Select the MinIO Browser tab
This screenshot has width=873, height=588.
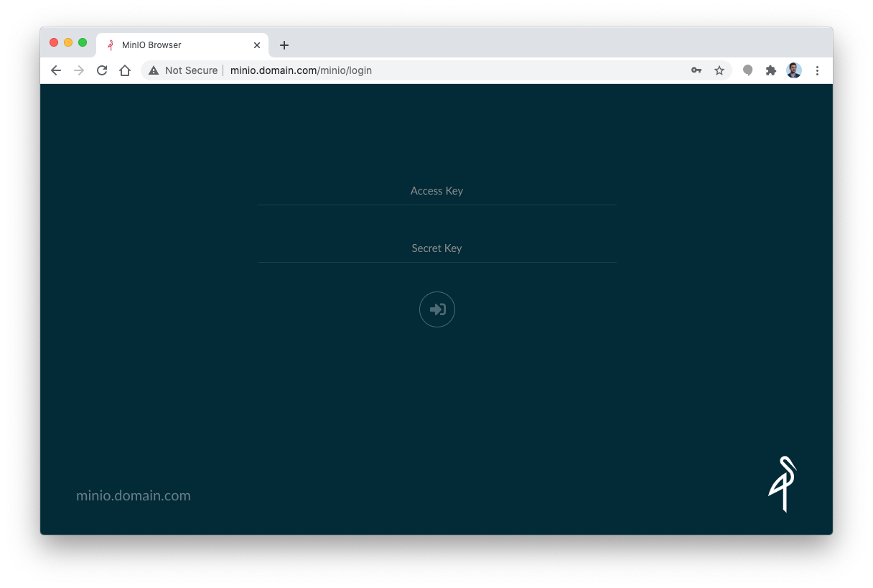(x=182, y=45)
